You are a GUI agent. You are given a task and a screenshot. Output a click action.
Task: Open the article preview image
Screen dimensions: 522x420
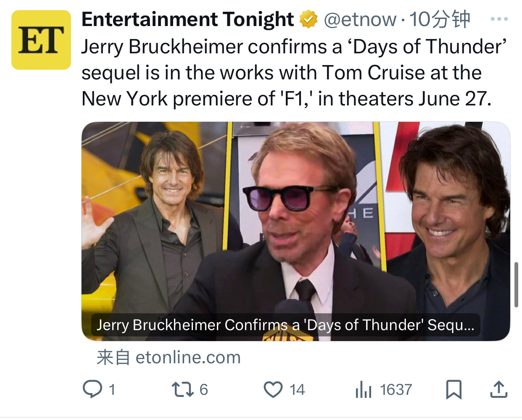point(295,218)
